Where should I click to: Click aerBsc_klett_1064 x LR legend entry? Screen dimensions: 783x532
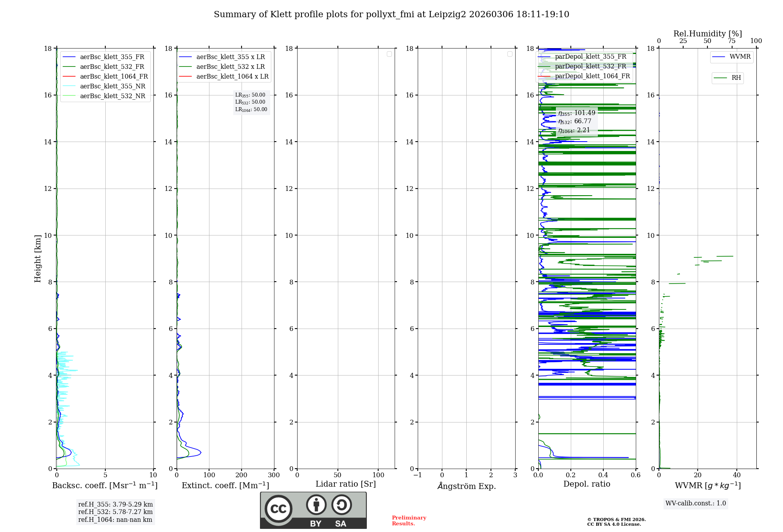click(x=232, y=77)
